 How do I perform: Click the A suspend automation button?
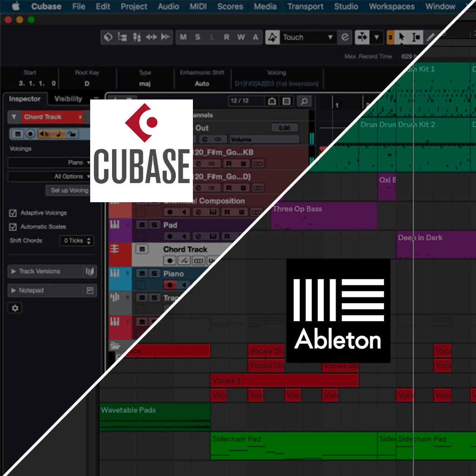255,37
